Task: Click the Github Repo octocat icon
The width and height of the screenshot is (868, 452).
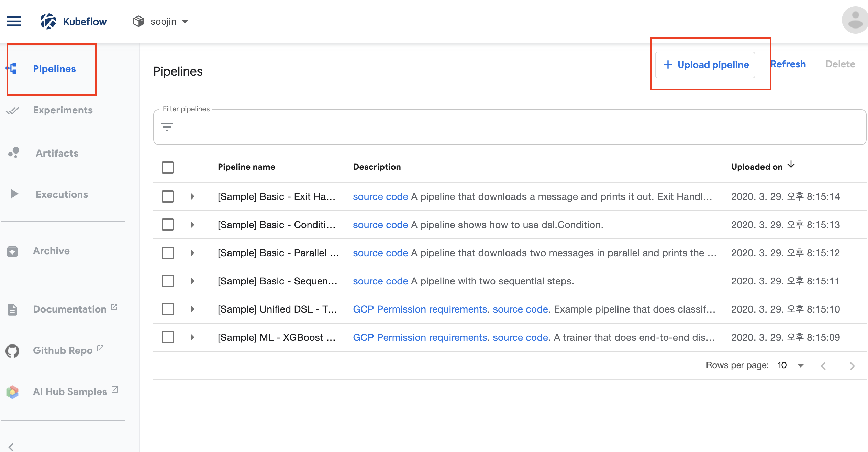Action: [x=13, y=351]
